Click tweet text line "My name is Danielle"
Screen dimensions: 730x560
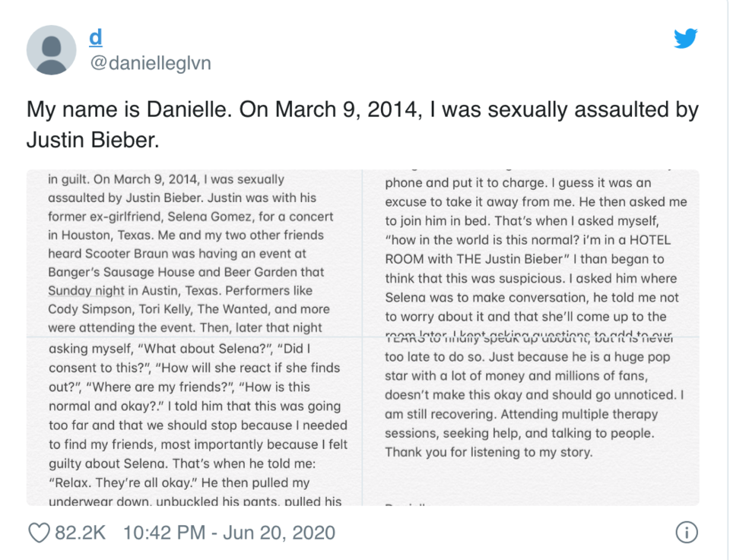(362, 109)
